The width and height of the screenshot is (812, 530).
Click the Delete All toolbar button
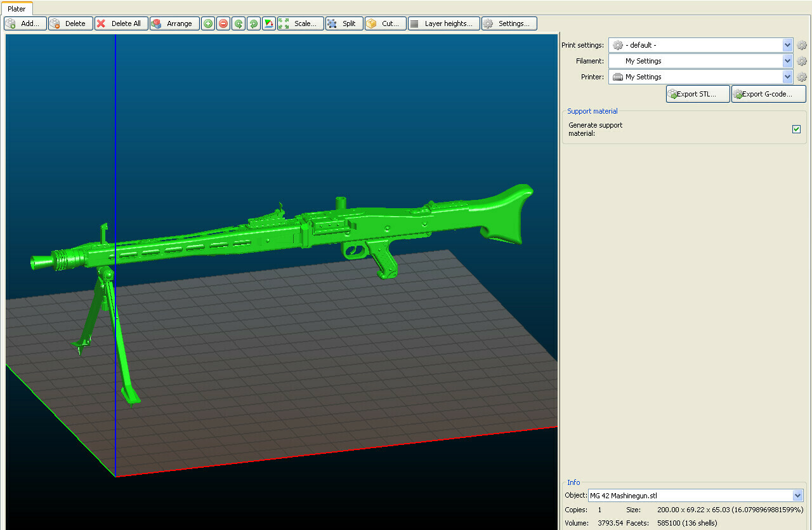click(121, 23)
